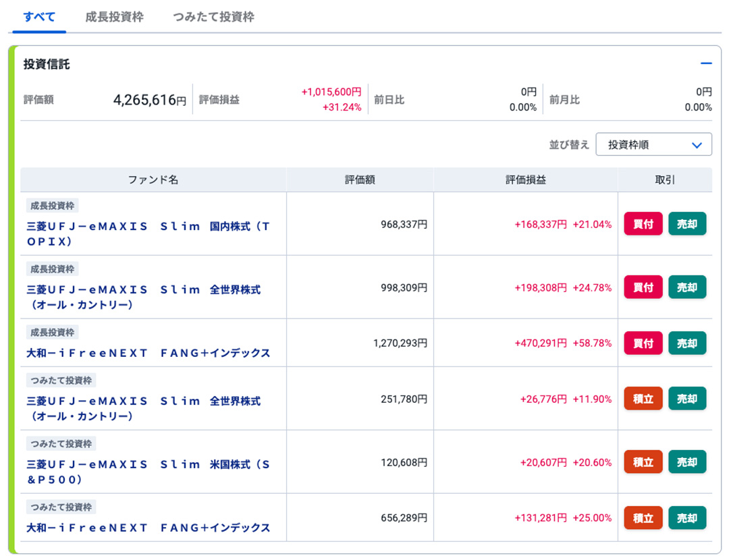Click the +470,291円 gain value
Screen dimensions: 729x560
[x=541, y=343]
